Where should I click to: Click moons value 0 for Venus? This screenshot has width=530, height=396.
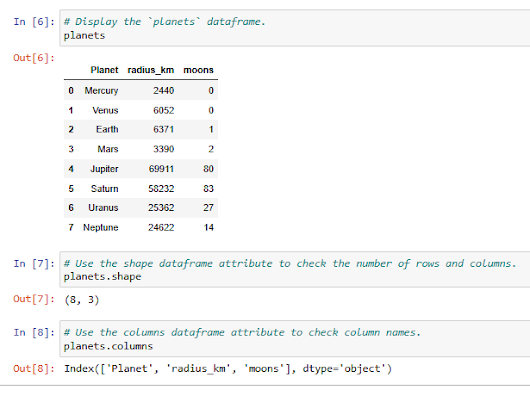coord(211,110)
